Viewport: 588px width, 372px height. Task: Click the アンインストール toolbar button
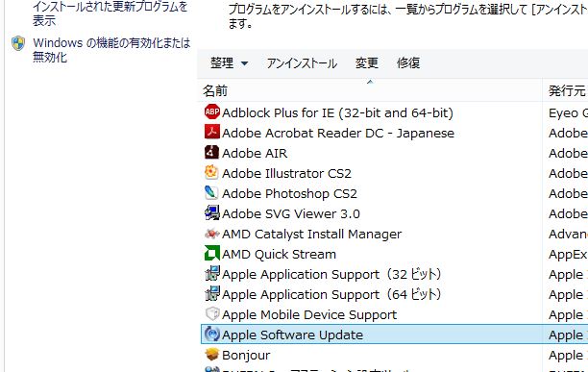[302, 63]
